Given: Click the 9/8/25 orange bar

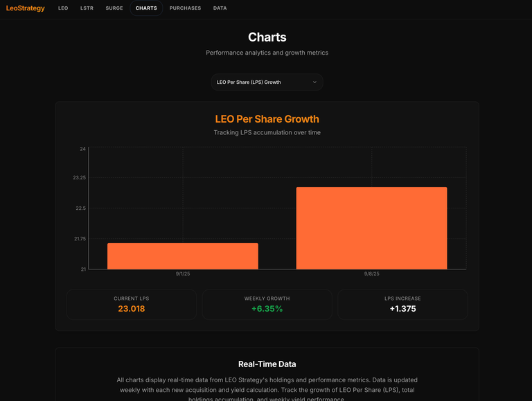Looking at the screenshot, I should click(371, 228).
